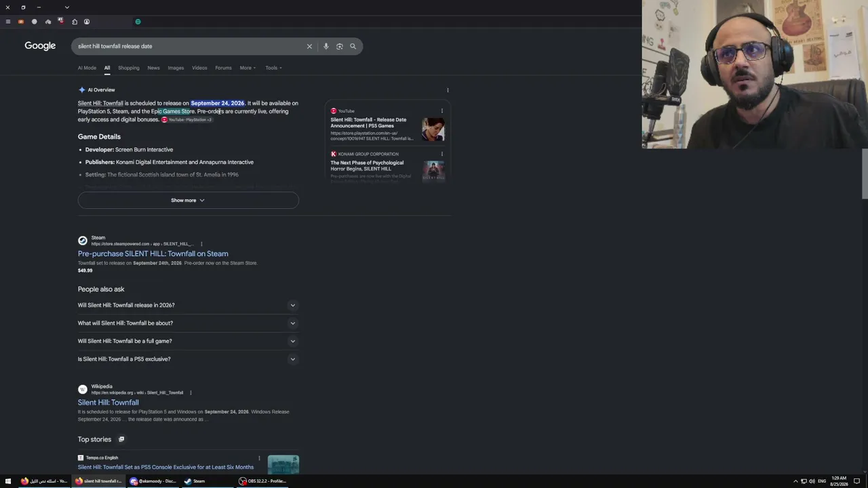Show hidden system tray icons
The image size is (868, 488).
pos(795,481)
